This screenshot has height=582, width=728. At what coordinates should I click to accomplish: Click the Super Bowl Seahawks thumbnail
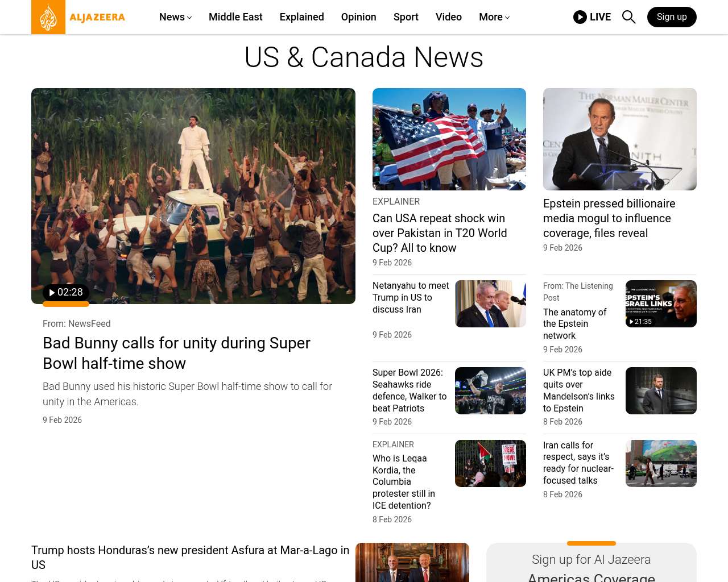(490, 390)
